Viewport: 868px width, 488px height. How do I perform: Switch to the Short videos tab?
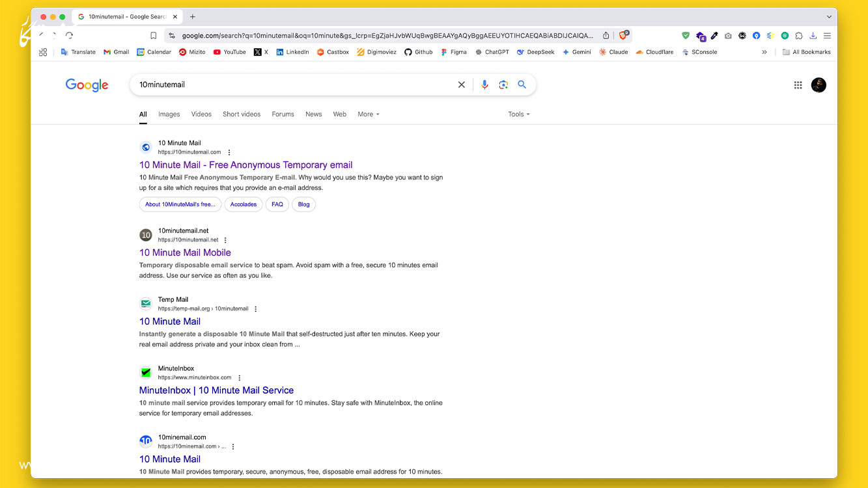click(x=242, y=114)
